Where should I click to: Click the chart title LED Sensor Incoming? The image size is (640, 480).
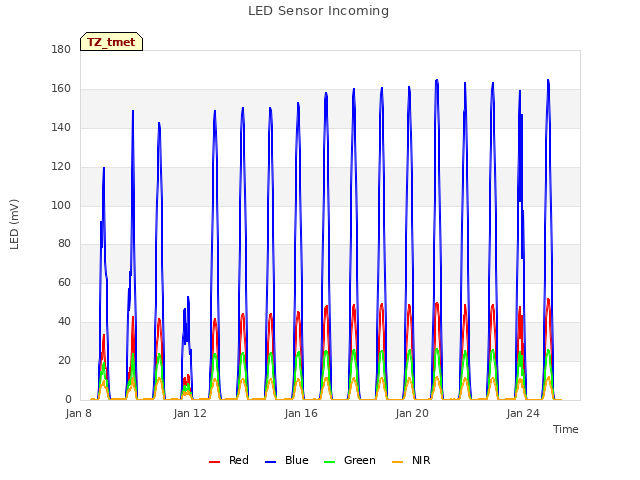point(318,11)
